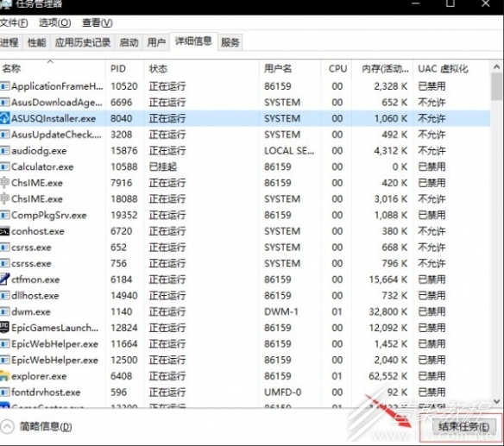
Task: Sort by the UAC 虚拟化 column header
Action: [451, 68]
